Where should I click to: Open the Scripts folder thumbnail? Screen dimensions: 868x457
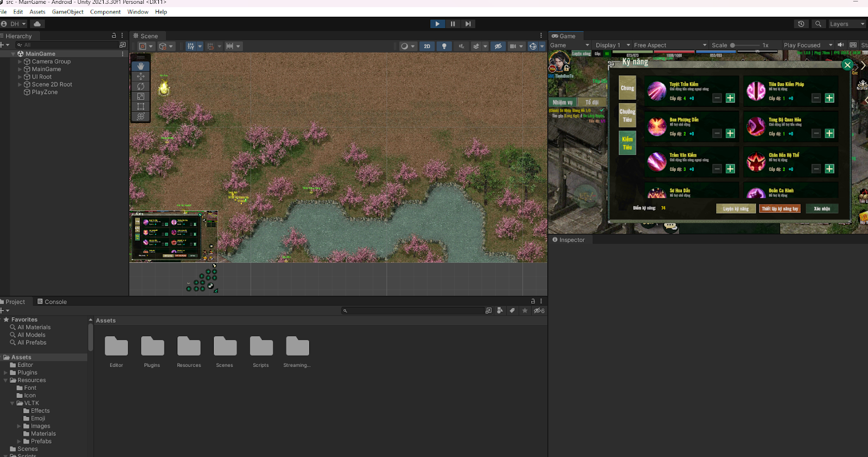click(x=261, y=352)
